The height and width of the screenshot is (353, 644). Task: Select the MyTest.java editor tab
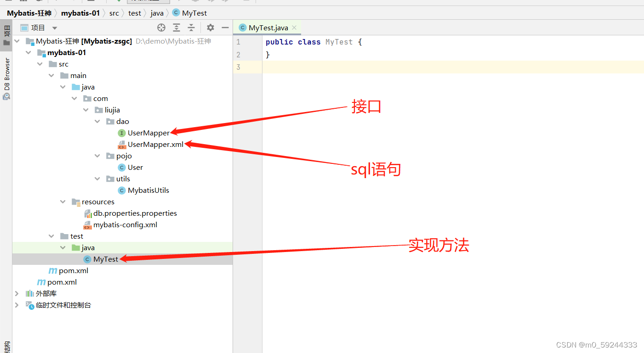pyautogui.click(x=268, y=28)
